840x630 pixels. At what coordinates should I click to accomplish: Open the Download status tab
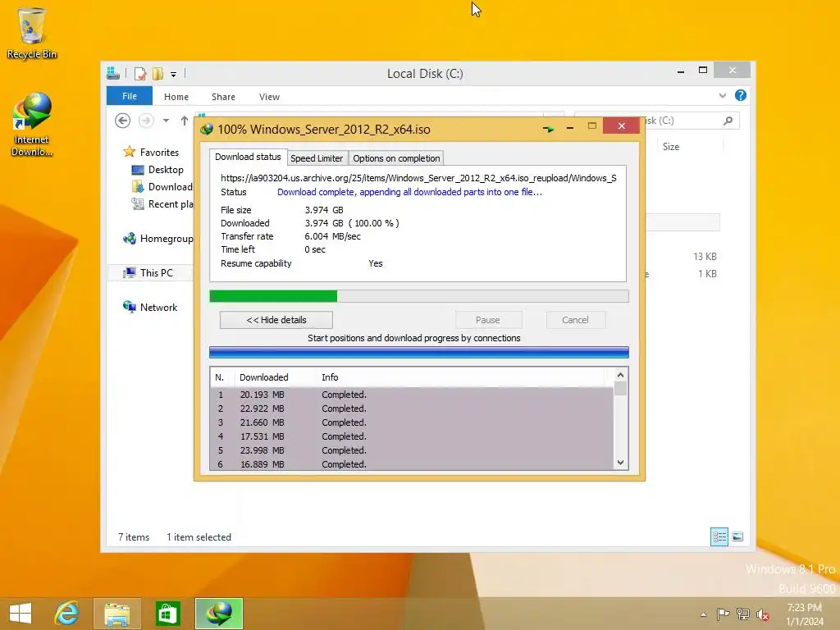(x=248, y=157)
